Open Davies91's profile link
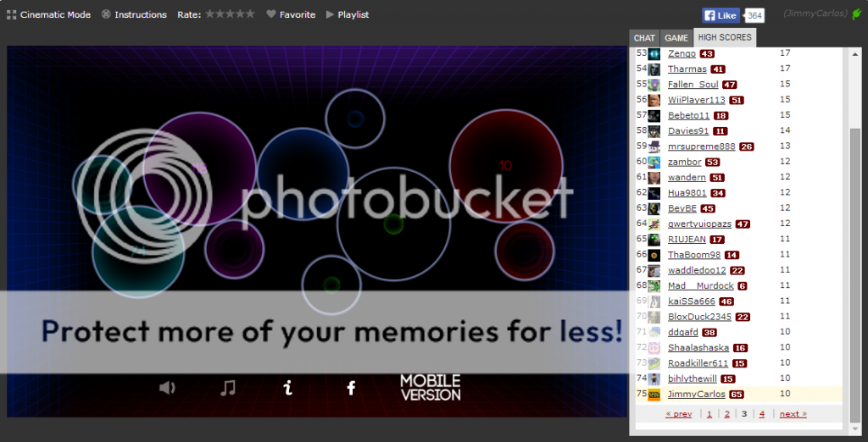The width and height of the screenshot is (868, 442). [688, 131]
